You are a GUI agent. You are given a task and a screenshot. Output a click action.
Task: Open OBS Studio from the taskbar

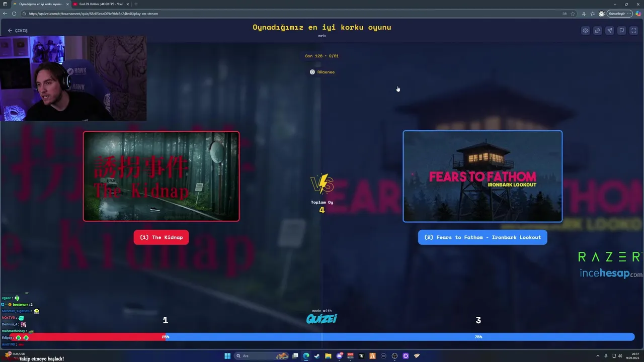click(x=395, y=356)
